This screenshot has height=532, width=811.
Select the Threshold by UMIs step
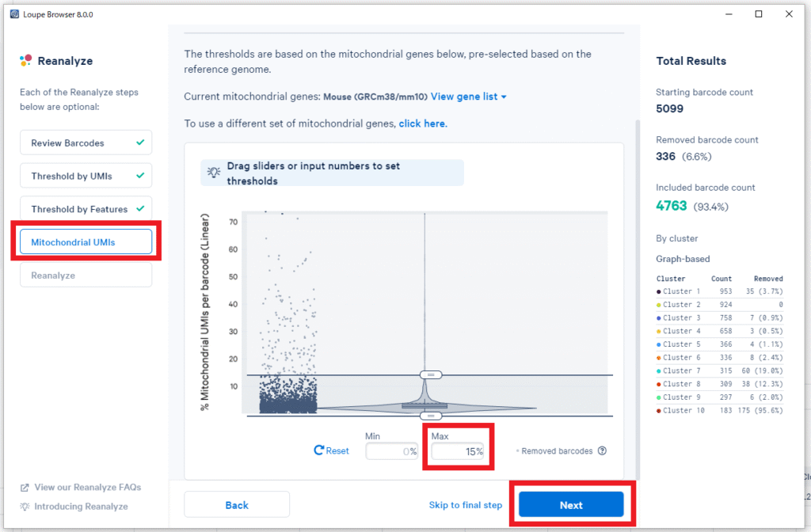pos(86,176)
